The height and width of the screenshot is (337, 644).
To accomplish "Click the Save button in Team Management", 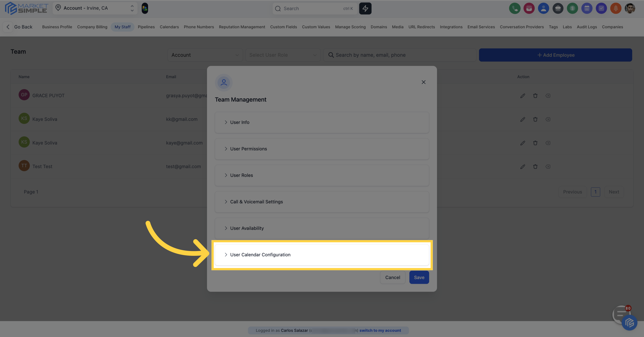I will tap(419, 277).
